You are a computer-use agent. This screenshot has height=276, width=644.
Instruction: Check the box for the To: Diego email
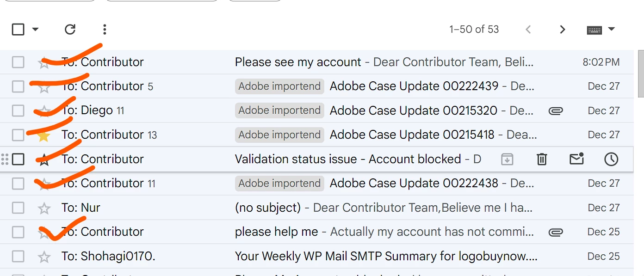point(18,111)
